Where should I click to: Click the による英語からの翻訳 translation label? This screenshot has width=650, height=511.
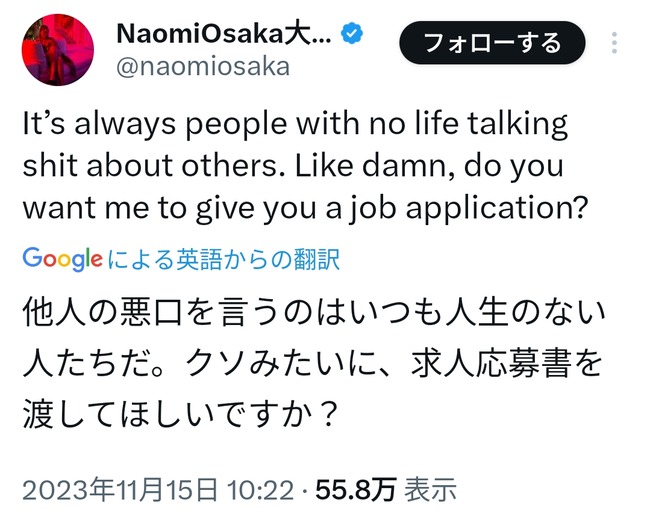pos(222,260)
